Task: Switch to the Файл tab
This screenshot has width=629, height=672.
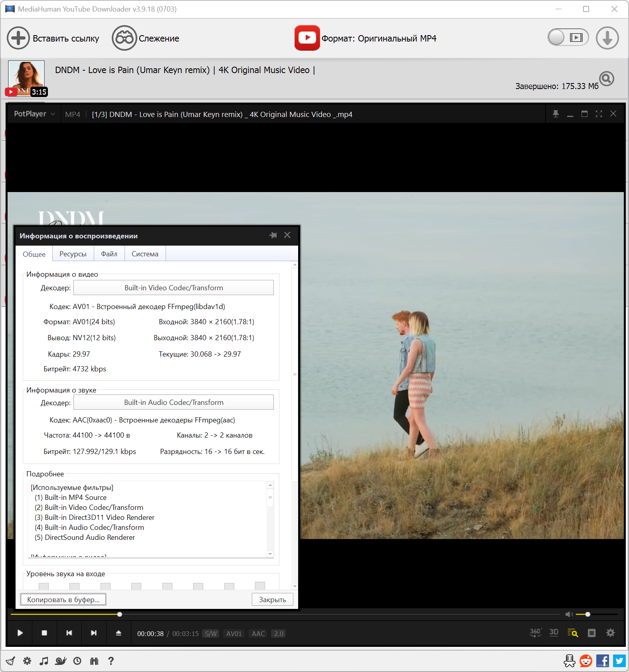Action: click(109, 254)
